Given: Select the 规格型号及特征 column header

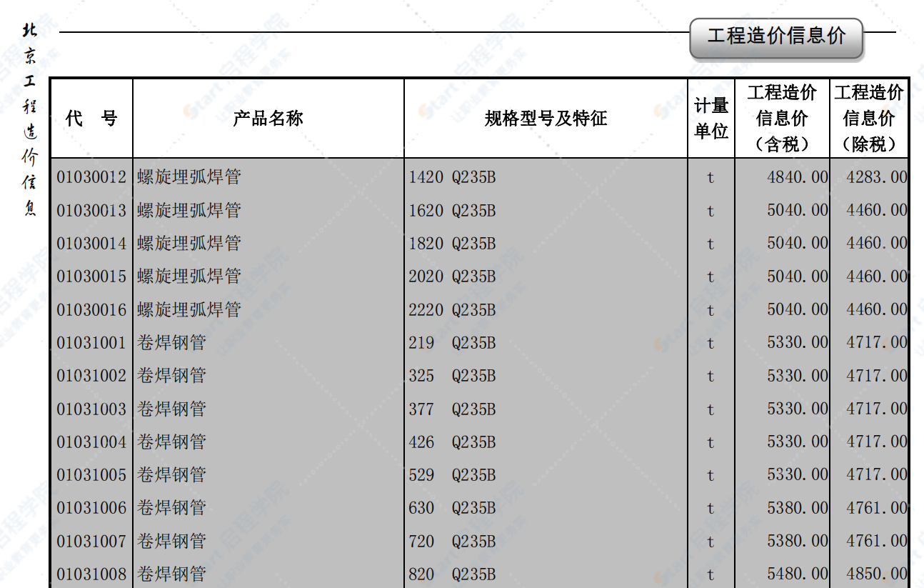Looking at the screenshot, I should click(x=546, y=119).
